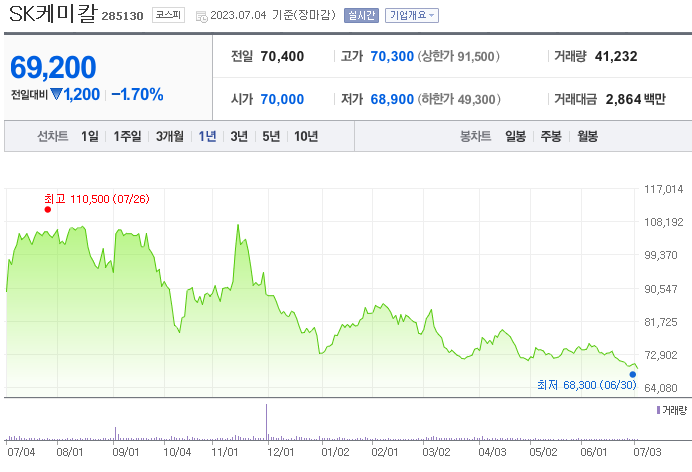Screen dimensions: 692x472
Task: Open the 기업개요 dropdown
Action: click(x=412, y=15)
